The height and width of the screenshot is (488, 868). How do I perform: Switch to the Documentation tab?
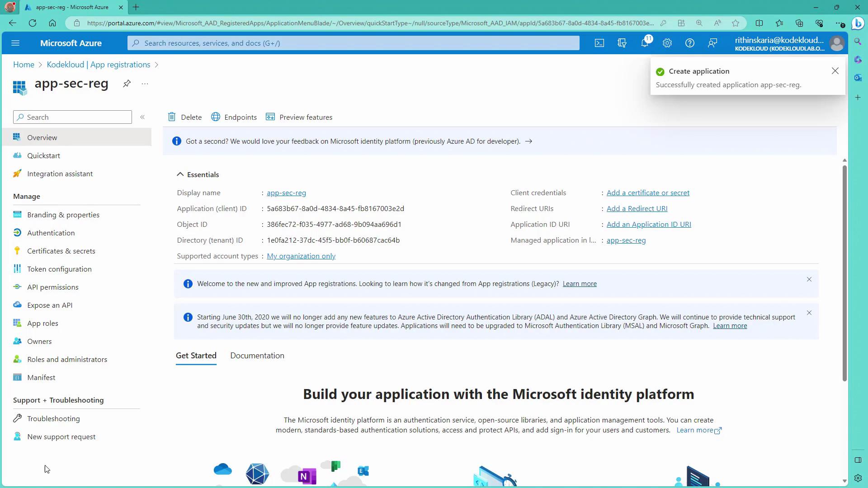(x=257, y=356)
